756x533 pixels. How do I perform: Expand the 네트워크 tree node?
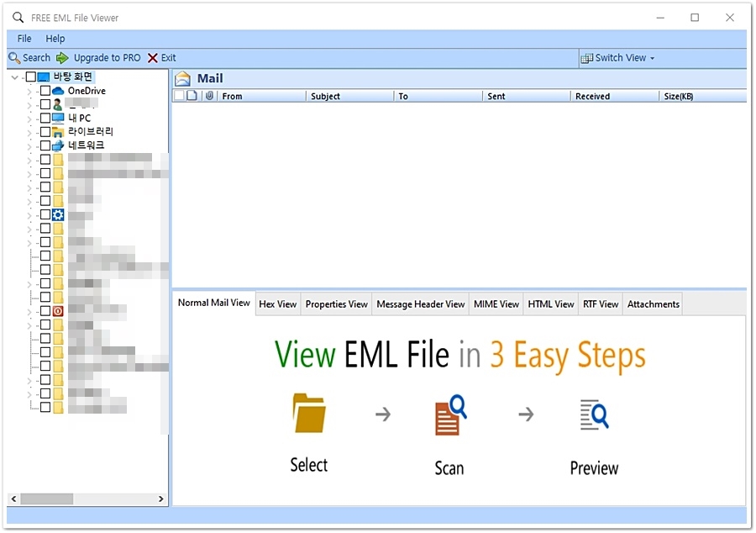[29, 146]
